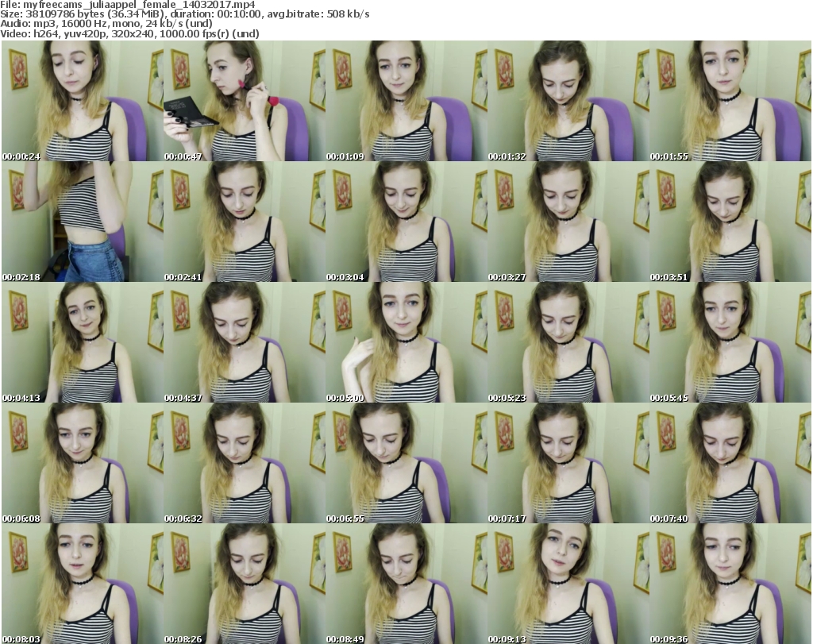Pick the frame labeled 00:05:00
Image resolution: width=813 pixels, height=644 pixels.
pos(406,342)
